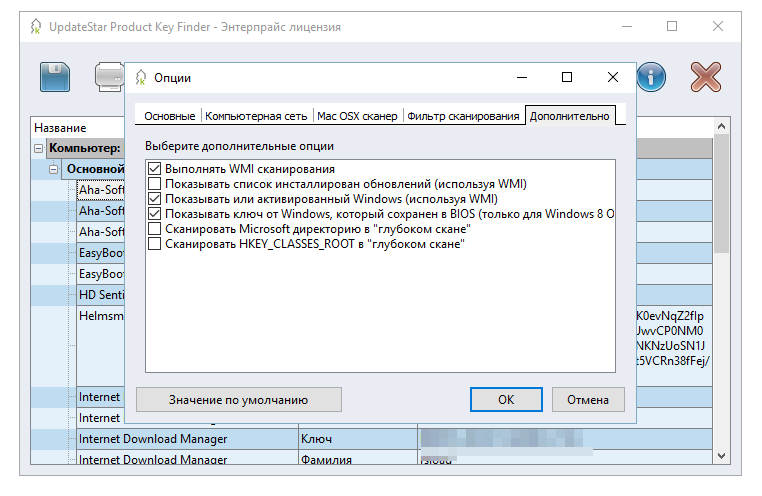Maximize the UpdateStar Product Key Finder window
Screen dimensions: 762x496
(x=672, y=26)
